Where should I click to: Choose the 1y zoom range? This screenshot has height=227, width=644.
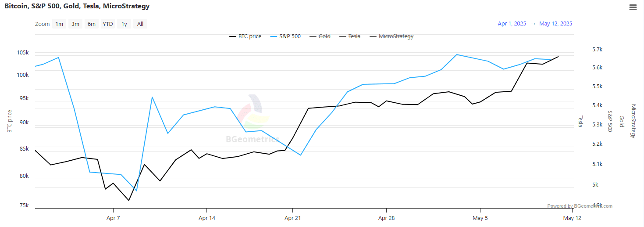coord(125,24)
